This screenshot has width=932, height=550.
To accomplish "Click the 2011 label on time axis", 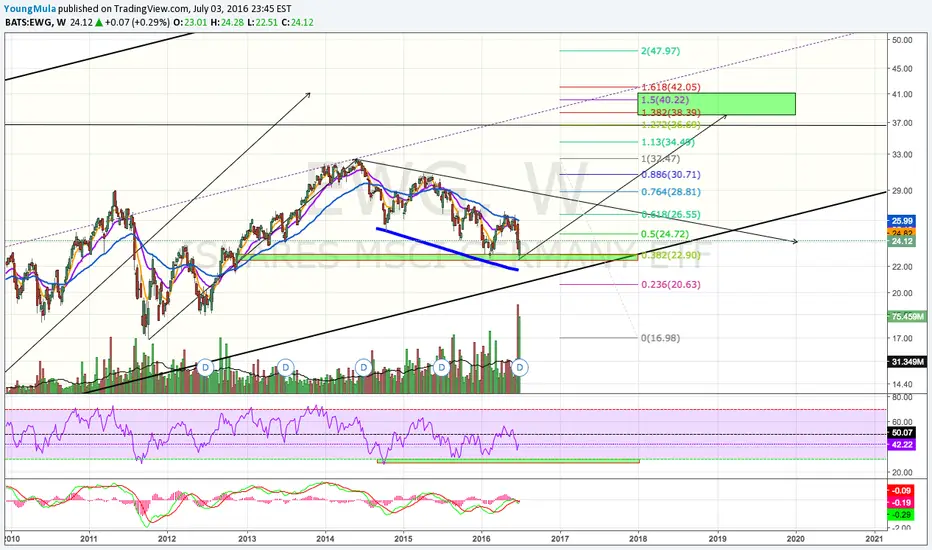I will [x=89, y=539].
